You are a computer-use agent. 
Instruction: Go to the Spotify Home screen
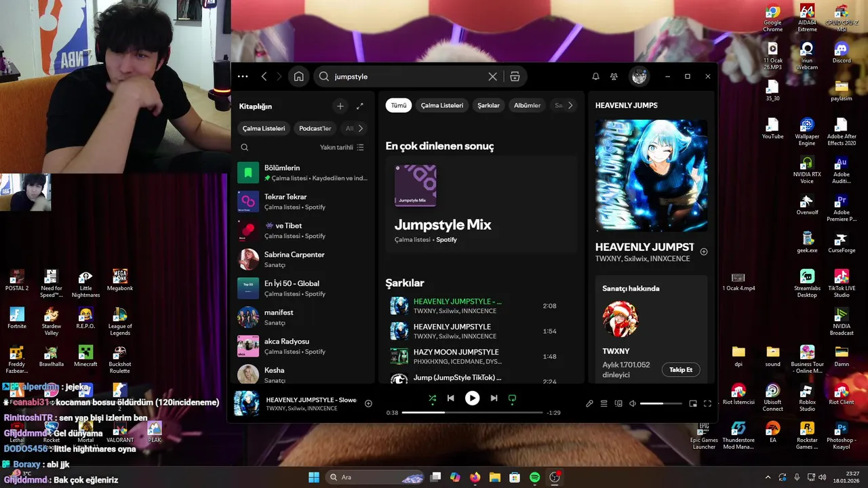pyautogui.click(x=298, y=77)
